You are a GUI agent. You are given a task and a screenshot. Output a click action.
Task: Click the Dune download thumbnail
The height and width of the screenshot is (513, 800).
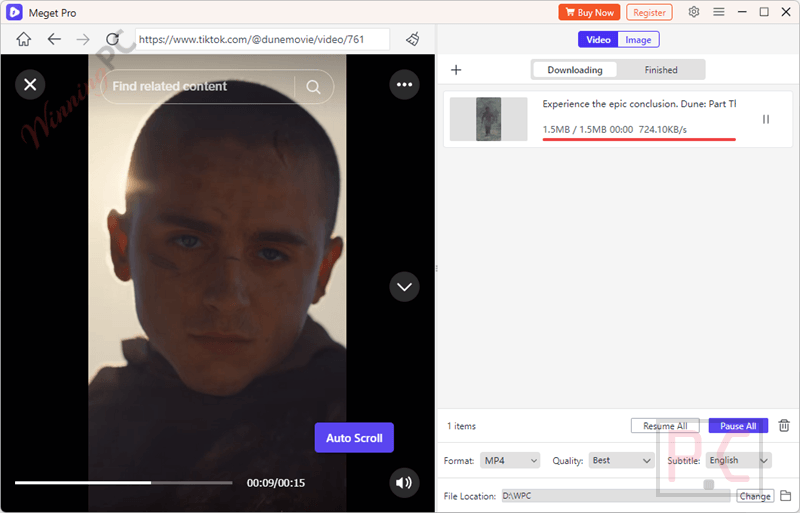pyautogui.click(x=488, y=119)
